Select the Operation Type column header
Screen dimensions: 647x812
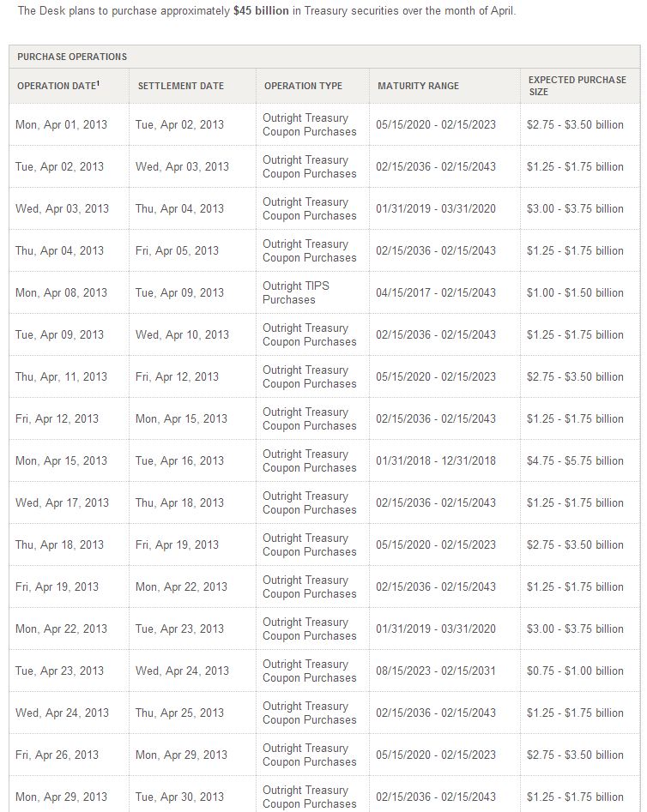[x=303, y=86]
